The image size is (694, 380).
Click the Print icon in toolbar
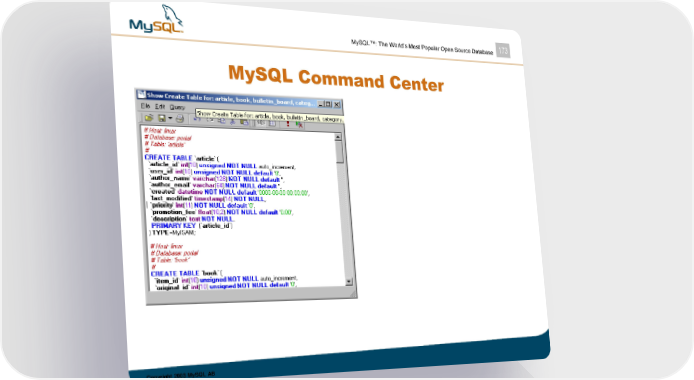(x=180, y=119)
